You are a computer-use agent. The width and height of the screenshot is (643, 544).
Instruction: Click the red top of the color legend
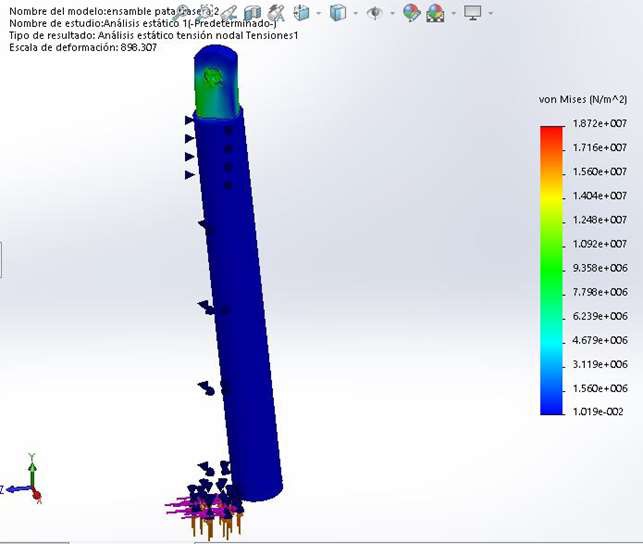pyautogui.click(x=551, y=131)
